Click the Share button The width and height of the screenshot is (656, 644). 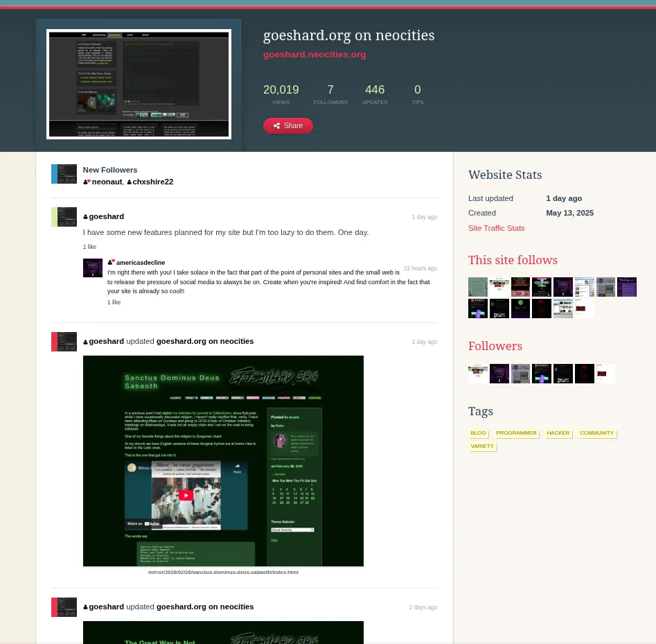click(287, 125)
